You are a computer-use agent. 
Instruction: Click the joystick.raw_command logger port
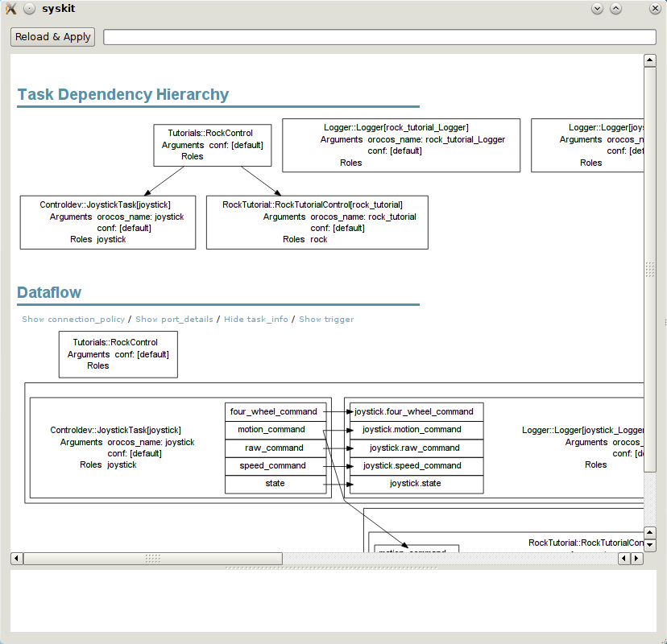[x=416, y=448]
